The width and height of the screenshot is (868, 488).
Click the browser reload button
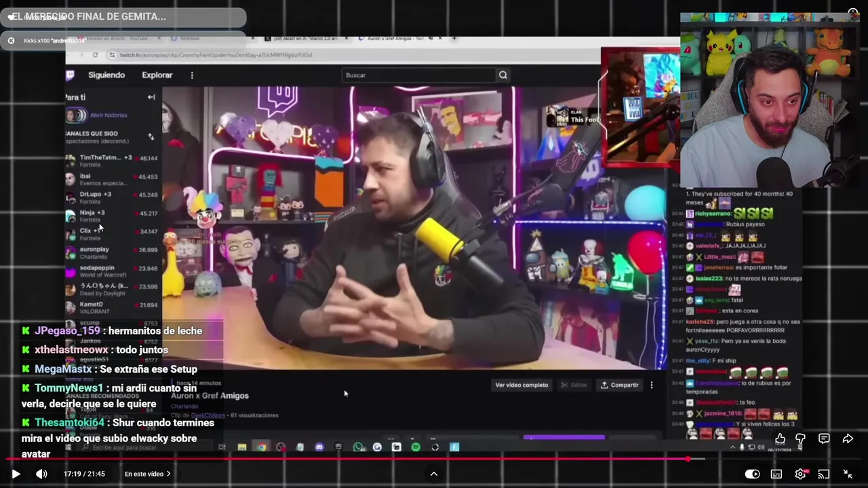coord(95,55)
